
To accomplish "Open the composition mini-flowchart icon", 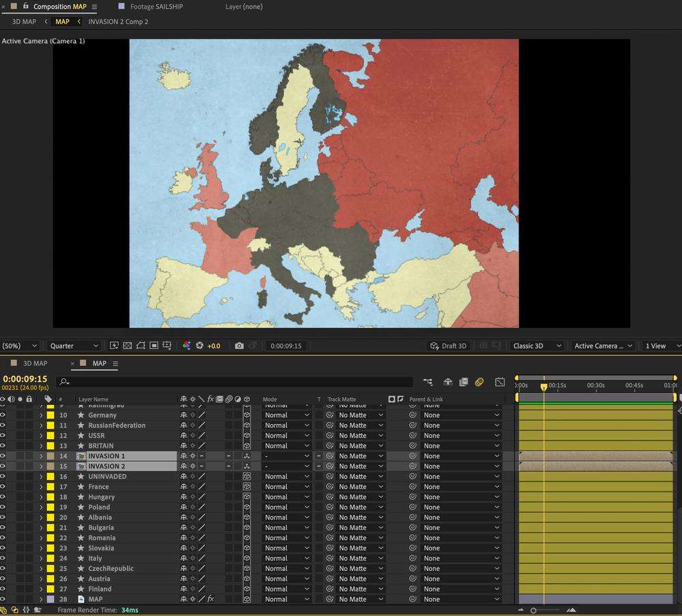I will (427, 382).
